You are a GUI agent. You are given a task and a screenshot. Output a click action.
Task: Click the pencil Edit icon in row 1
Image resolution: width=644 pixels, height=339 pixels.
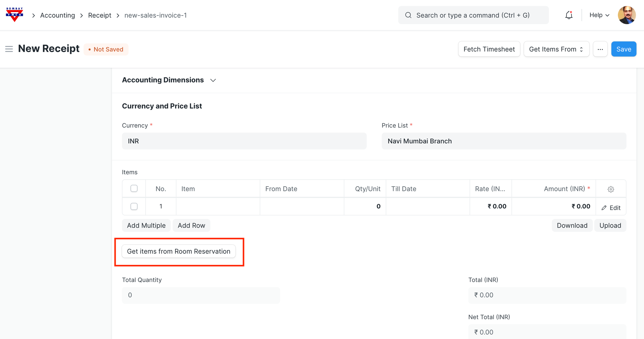[x=604, y=208]
